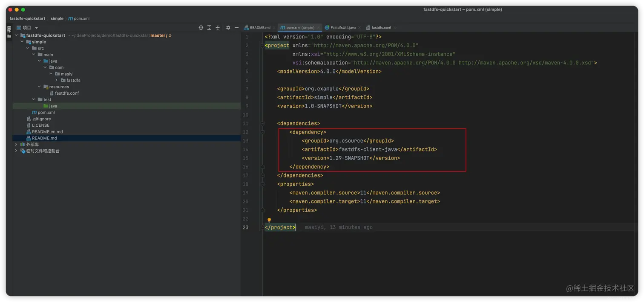Collapse the com package
Viewport: 644px width, 302px height.
45,67
